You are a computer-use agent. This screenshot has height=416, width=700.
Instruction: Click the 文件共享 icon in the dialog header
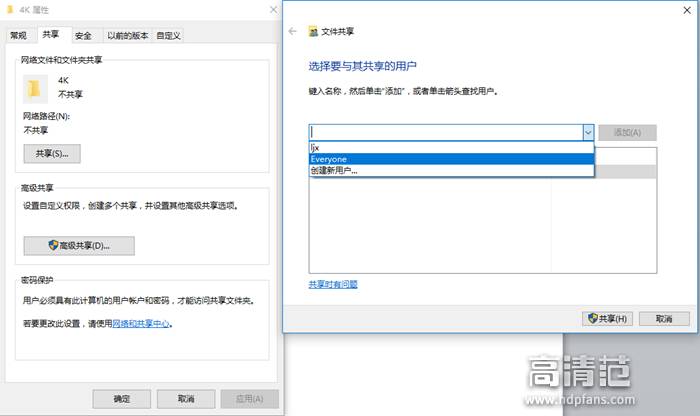[x=313, y=31]
